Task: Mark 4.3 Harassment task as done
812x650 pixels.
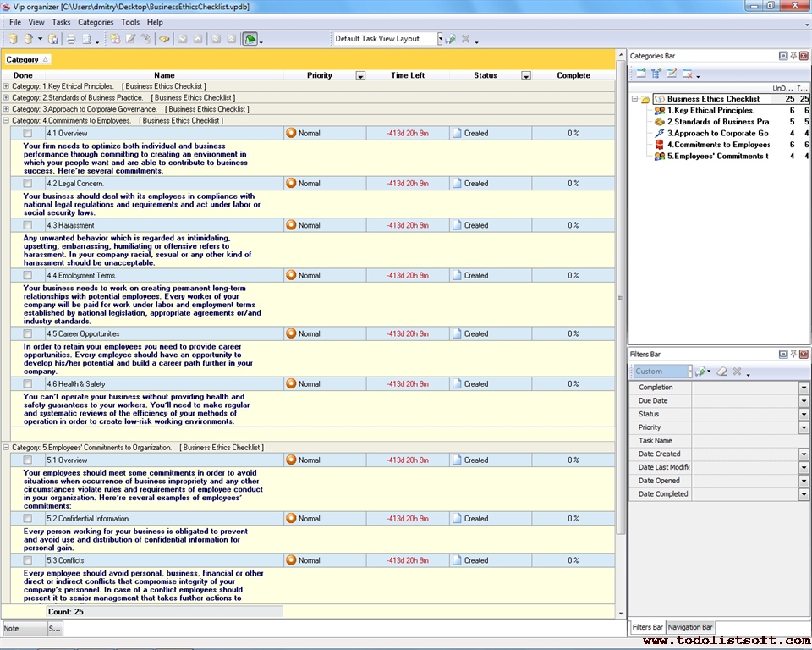Action: point(28,226)
